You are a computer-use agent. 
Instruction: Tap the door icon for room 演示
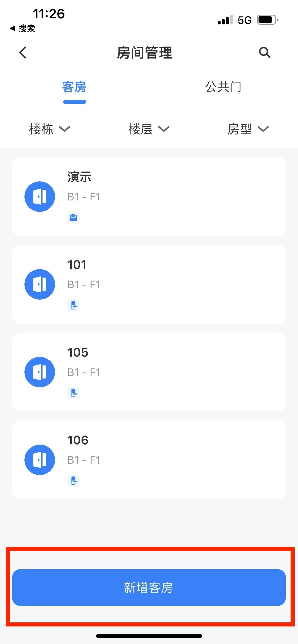[x=40, y=196]
